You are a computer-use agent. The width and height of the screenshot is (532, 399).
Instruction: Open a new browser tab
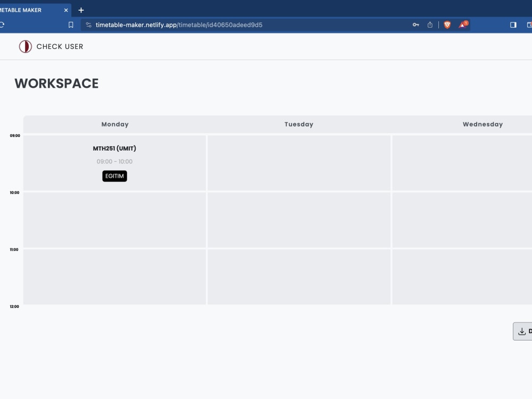pos(81,10)
